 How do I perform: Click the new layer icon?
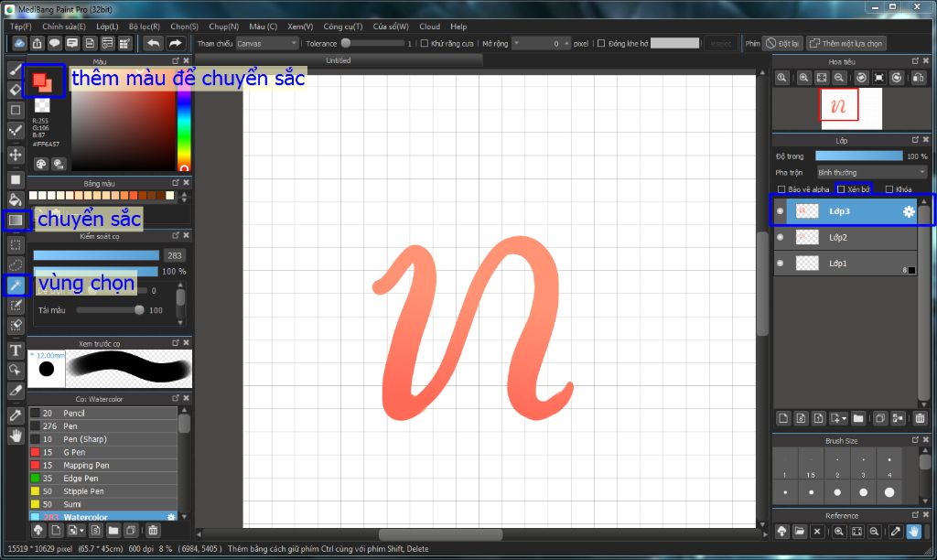click(783, 418)
